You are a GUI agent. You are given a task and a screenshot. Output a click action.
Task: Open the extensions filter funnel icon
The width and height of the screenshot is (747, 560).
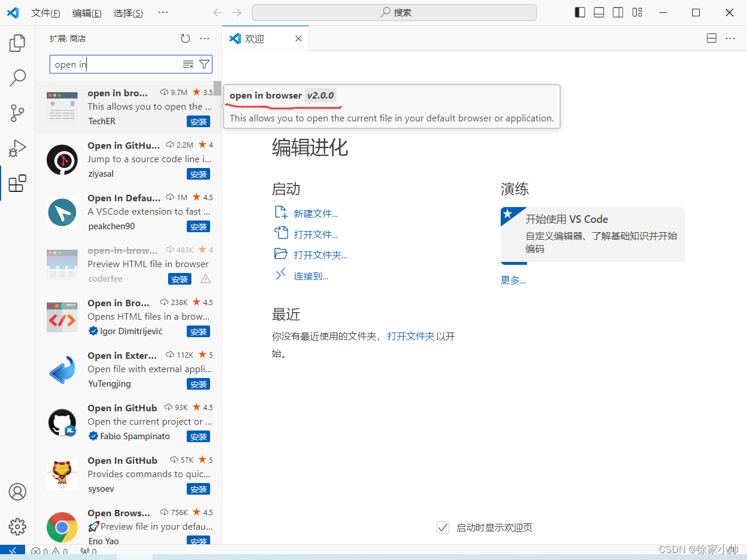pyautogui.click(x=204, y=64)
